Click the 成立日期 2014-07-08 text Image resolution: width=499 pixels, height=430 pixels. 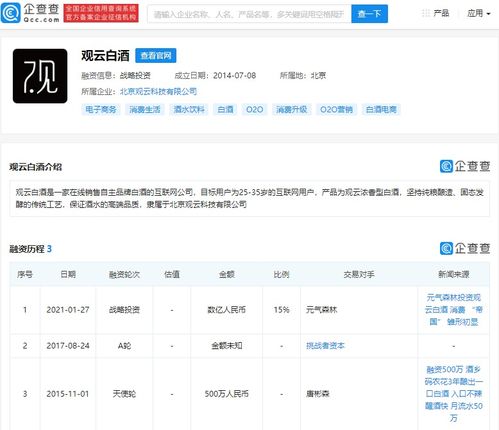(x=215, y=76)
